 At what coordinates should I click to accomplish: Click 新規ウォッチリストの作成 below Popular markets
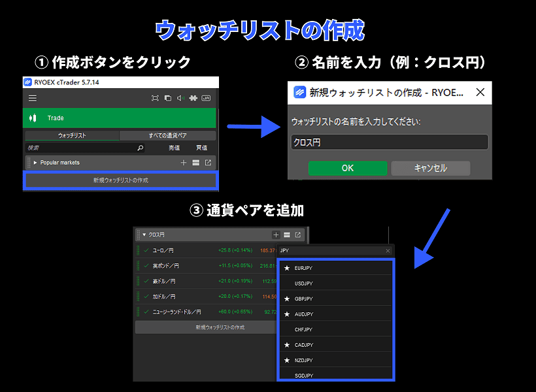(121, 180)
